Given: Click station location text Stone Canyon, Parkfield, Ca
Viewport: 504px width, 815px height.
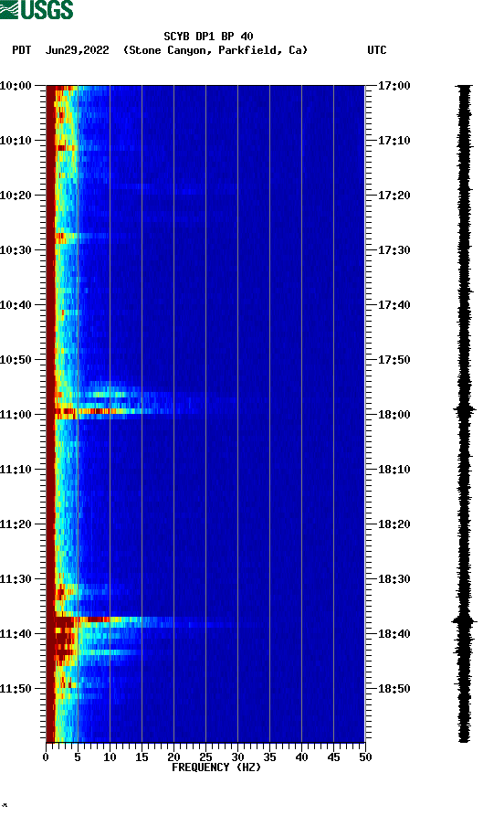Looking at the screenshot, I should 215,50.
